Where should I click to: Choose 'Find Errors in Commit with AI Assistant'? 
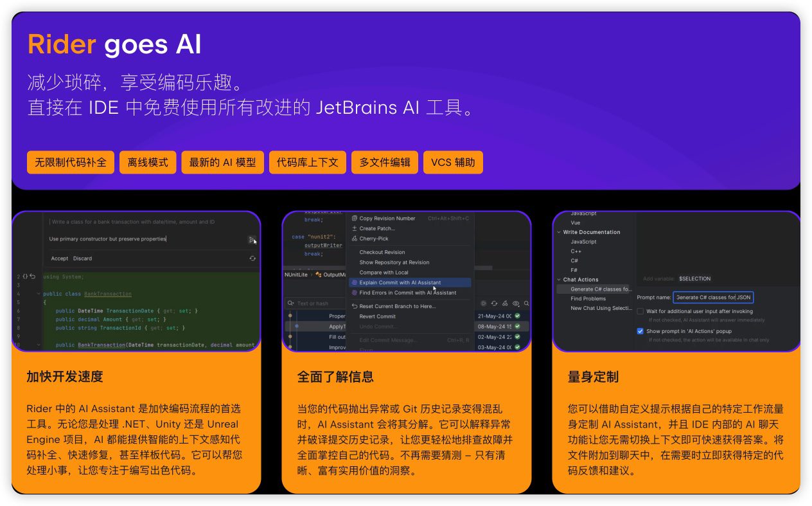407,293
